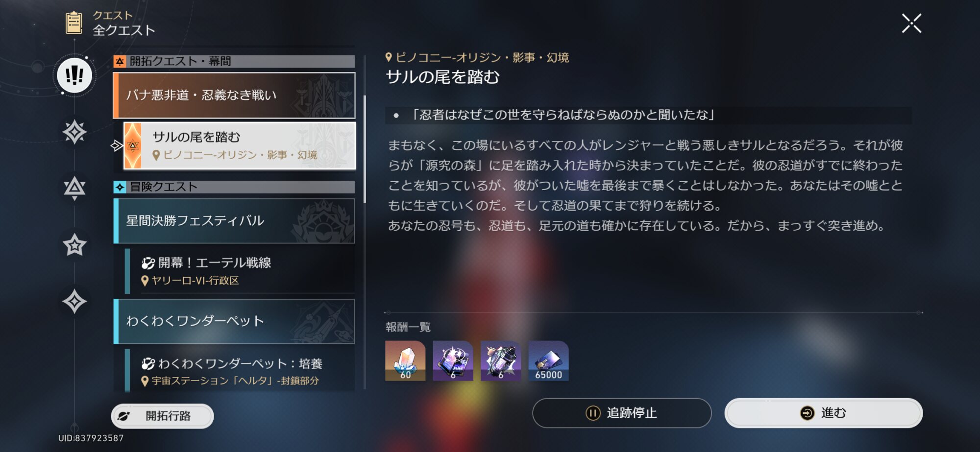Viewport: 980px width, 452px height.
Task: Open the second quest category diamond icon
Action: pos(74,132)
